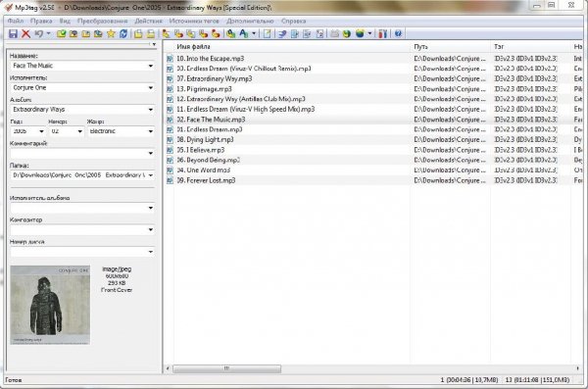Select the file Pilgrimage.mp3
Viewport: 588px width, 389px height.
click(x=205, y=89)
